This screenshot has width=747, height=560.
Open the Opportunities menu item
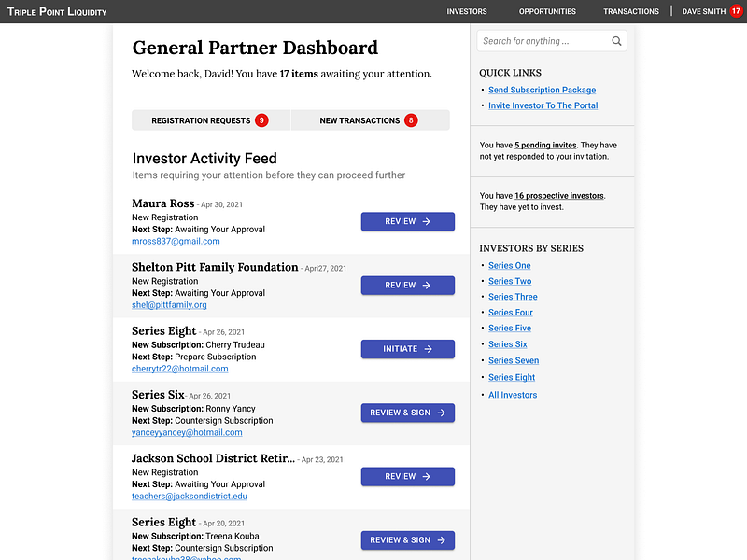click(547, 12)
